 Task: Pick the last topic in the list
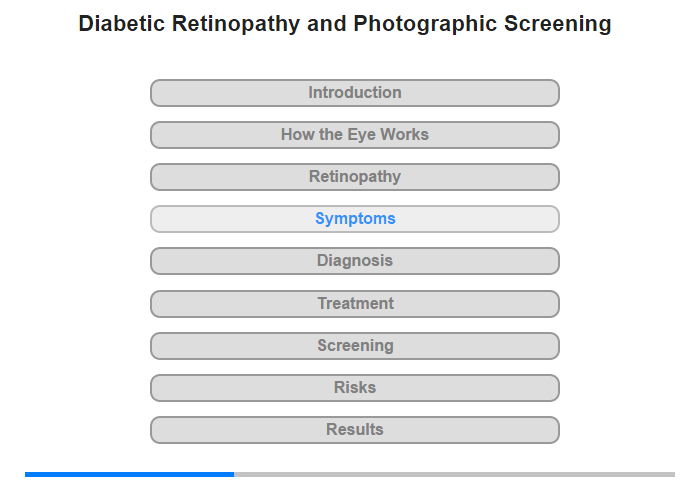coord(355,430)
